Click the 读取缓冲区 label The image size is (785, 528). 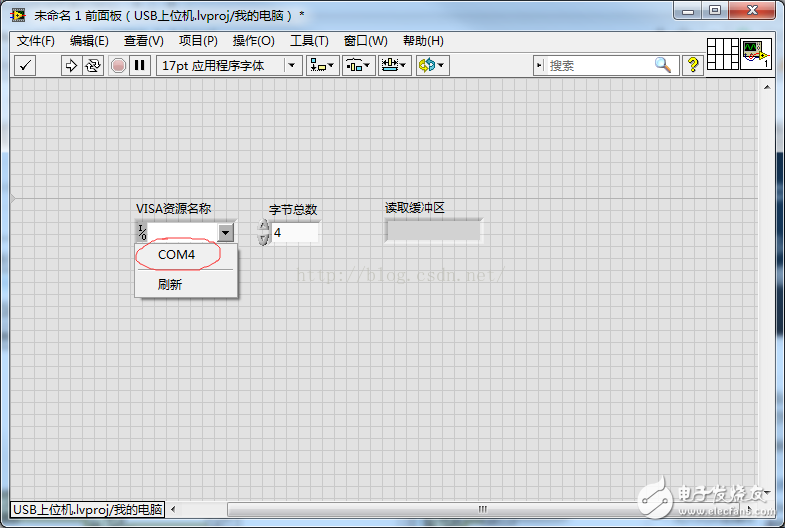pyautogui.click(x=415, y=208)
